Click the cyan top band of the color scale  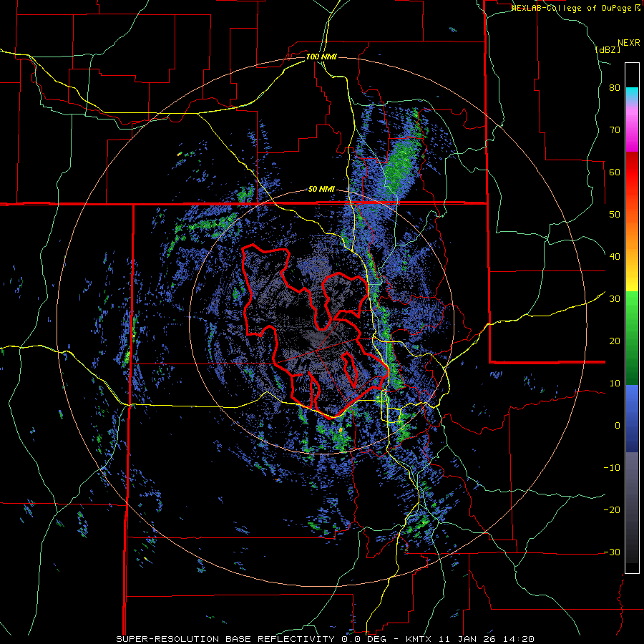pyautogui.click(x=632, y=94)
